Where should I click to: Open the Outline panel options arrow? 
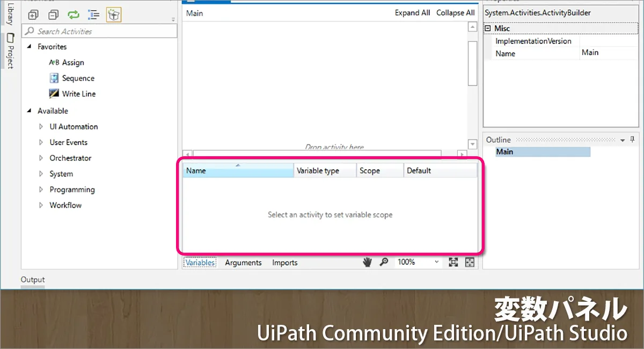point(623,140)
